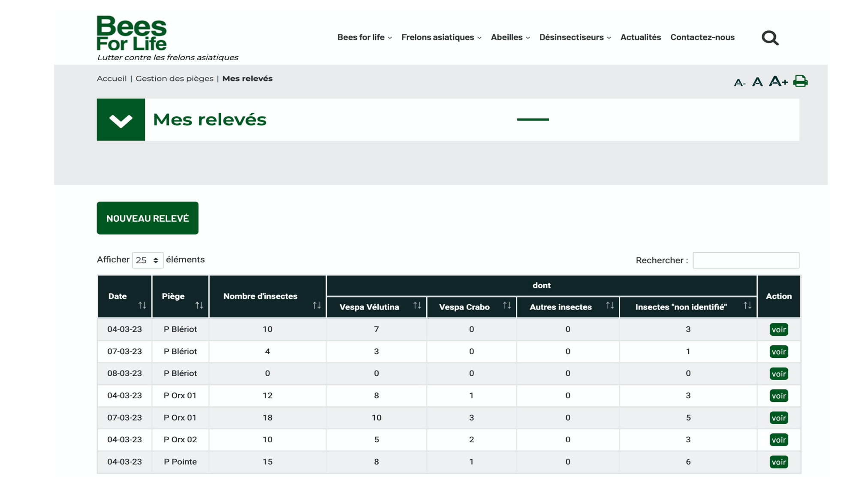Open Gestion des pièges breadcrumb link
The width and height of the screenshot is (868, 486).
174,78
